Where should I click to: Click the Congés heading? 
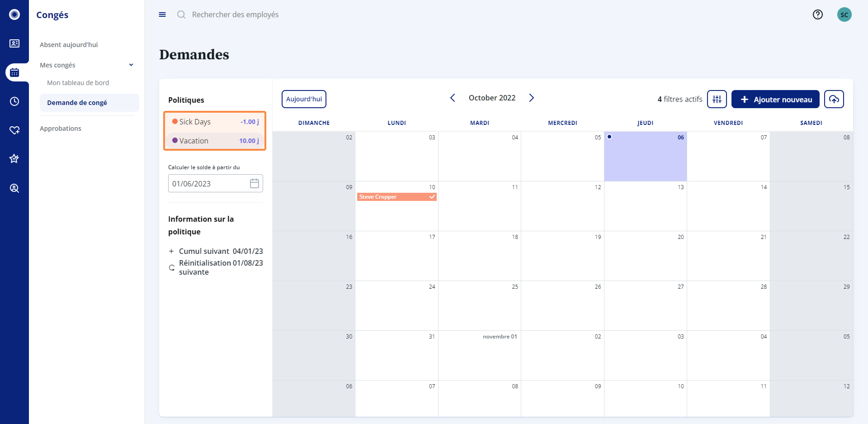point(52,15)
